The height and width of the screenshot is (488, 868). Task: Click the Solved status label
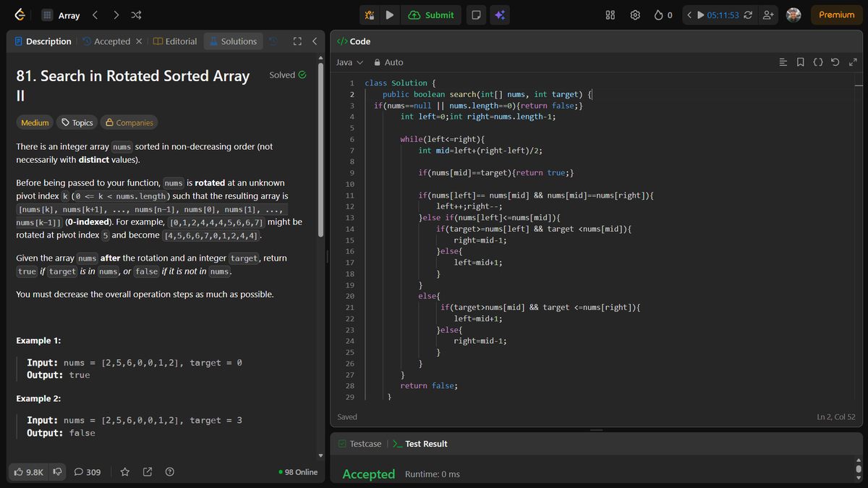pos(287,75)
